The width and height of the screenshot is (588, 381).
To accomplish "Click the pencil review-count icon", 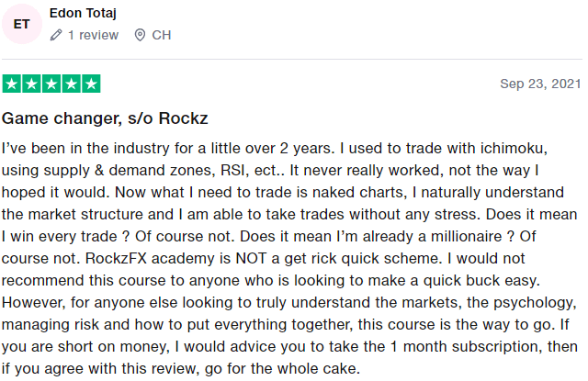I will [x=56, y=35].
